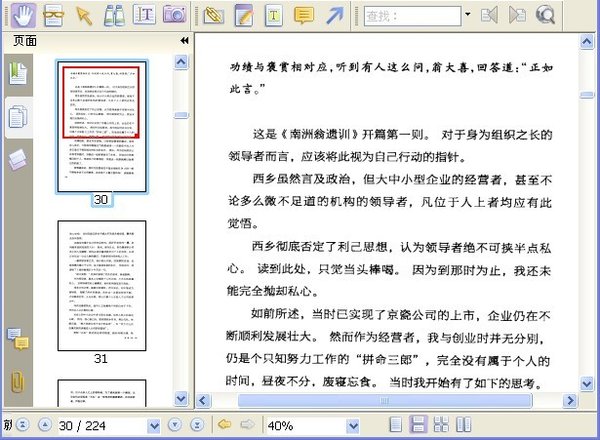The image size is (600, 440).
Task: Add a sticky note comment
Action: click(304, 15)
